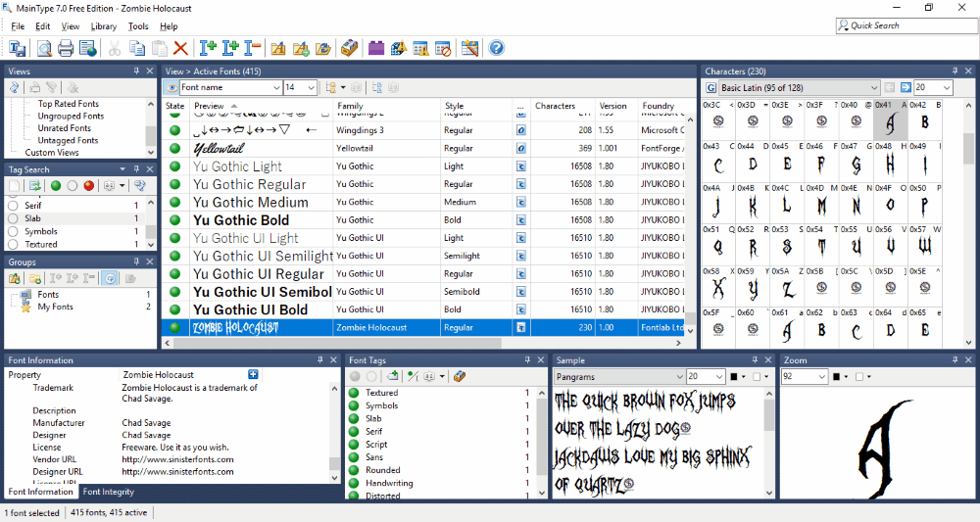Image resolution: width=980 pixels, height=522 pixels.
Task: Click the tag eraser icon in Font Tags toolbar
Action: coord(460,376)
